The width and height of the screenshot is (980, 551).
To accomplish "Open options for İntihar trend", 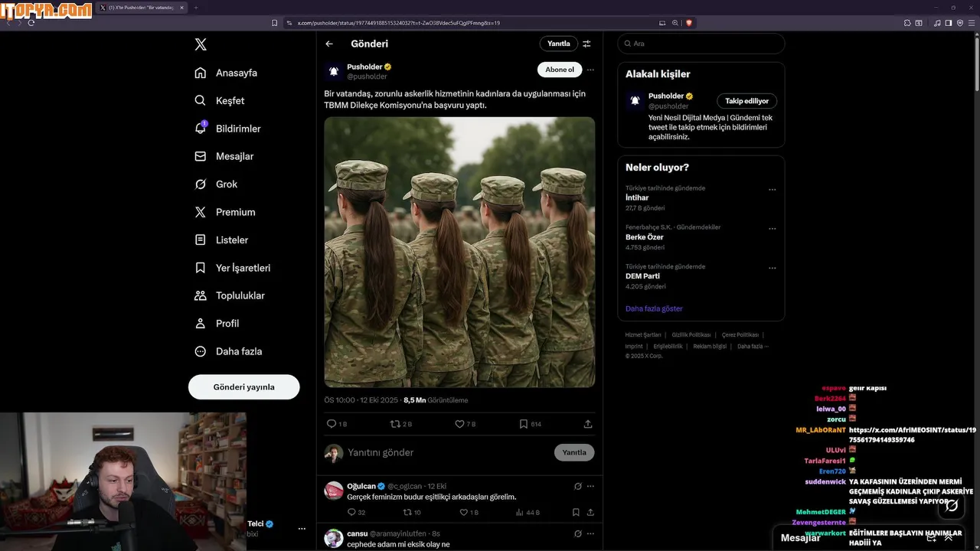I will click(772, 189).
